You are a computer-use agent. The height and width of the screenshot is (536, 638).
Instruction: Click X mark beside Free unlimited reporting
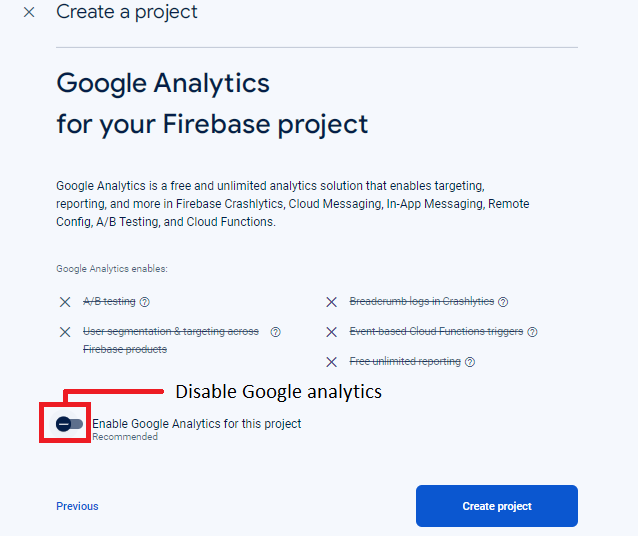click(332, 362)
